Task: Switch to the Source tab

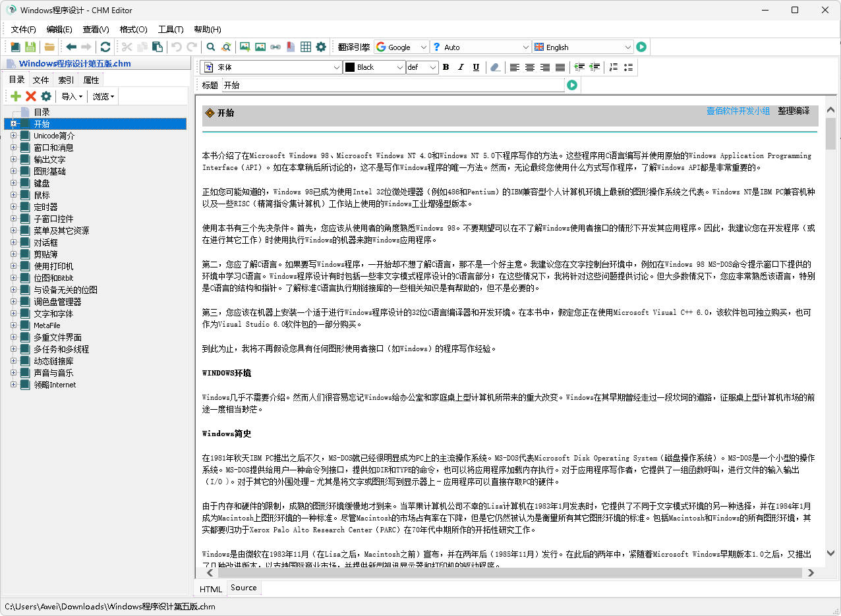Action: [x=244, y=588]
